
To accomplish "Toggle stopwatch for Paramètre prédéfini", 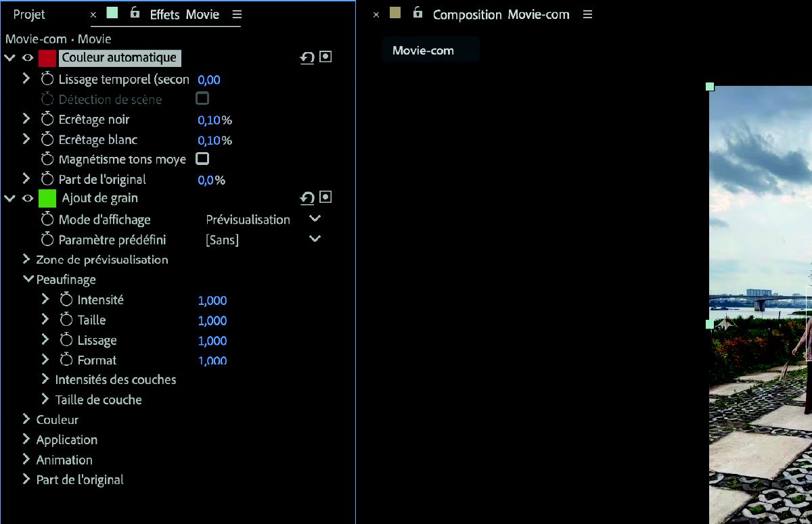I will (47, 240).
